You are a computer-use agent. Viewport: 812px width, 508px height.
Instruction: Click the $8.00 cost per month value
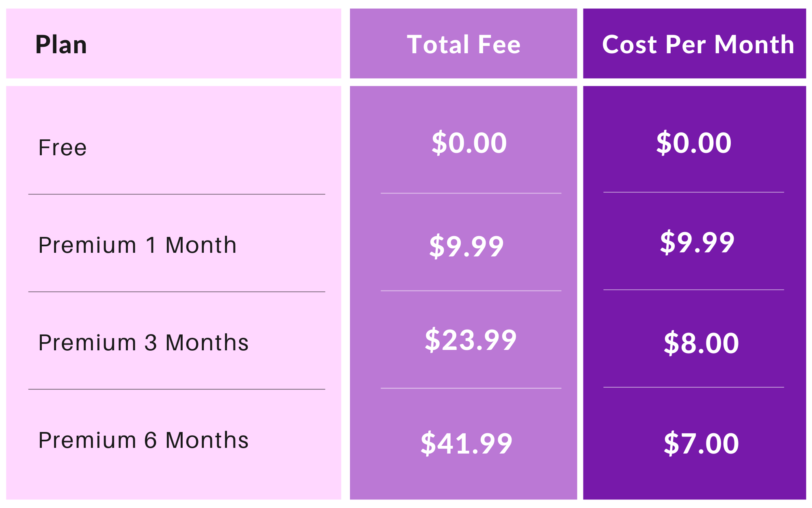click(701, 343)
